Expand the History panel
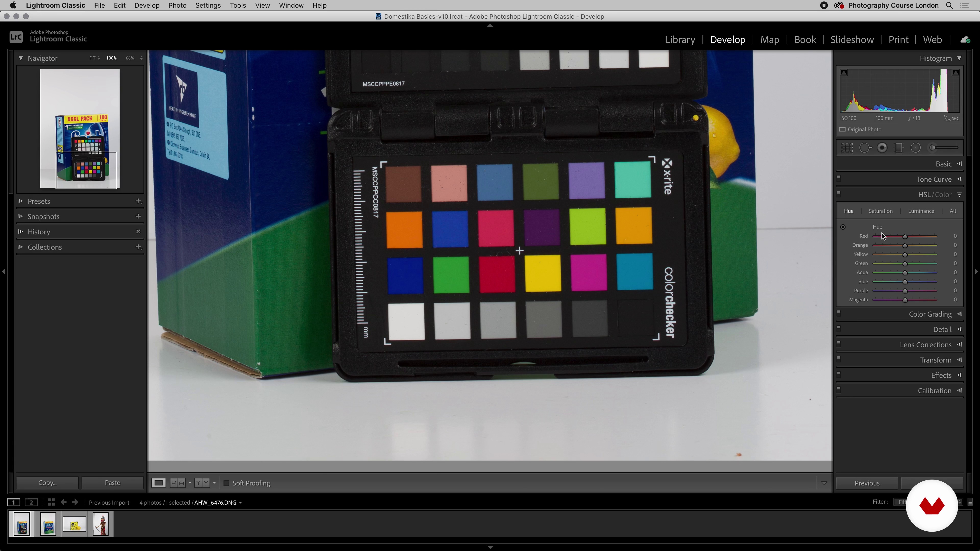Screen dimensions: 980x551 pos(20,232)
